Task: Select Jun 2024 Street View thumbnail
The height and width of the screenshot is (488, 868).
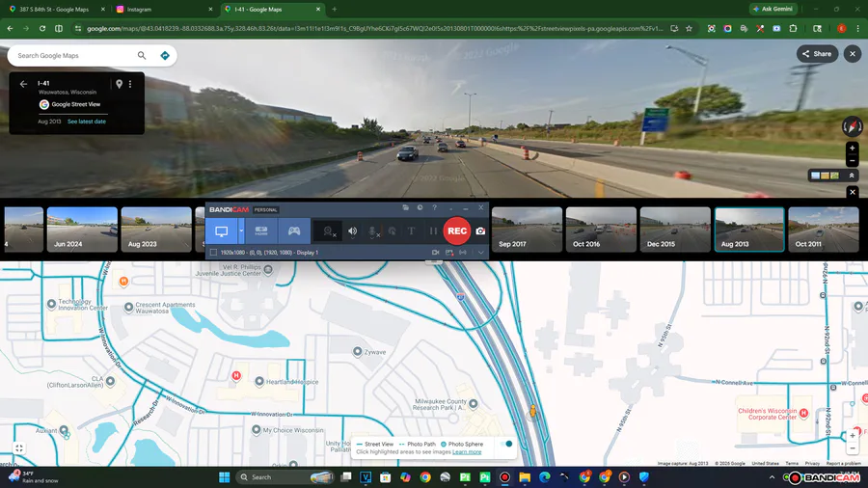Action: click(82, 230)
